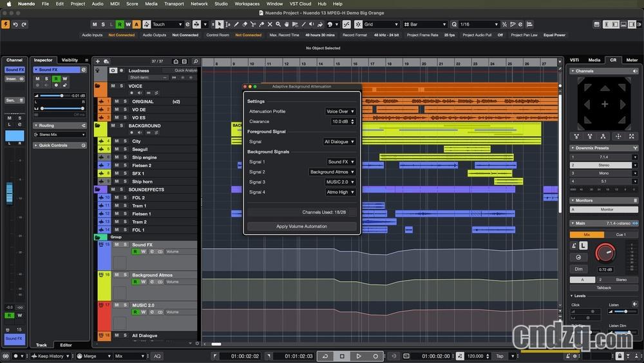Solo the Seagull track
The height and width of the screenshot is (363, 644).
[124, 150]
